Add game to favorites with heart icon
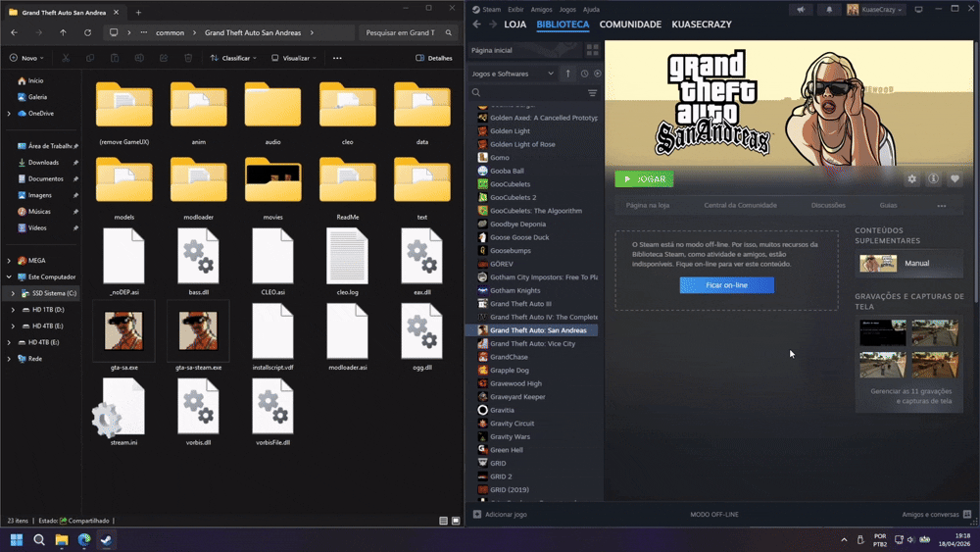980x552 pixels. click(x=955, y=179)
